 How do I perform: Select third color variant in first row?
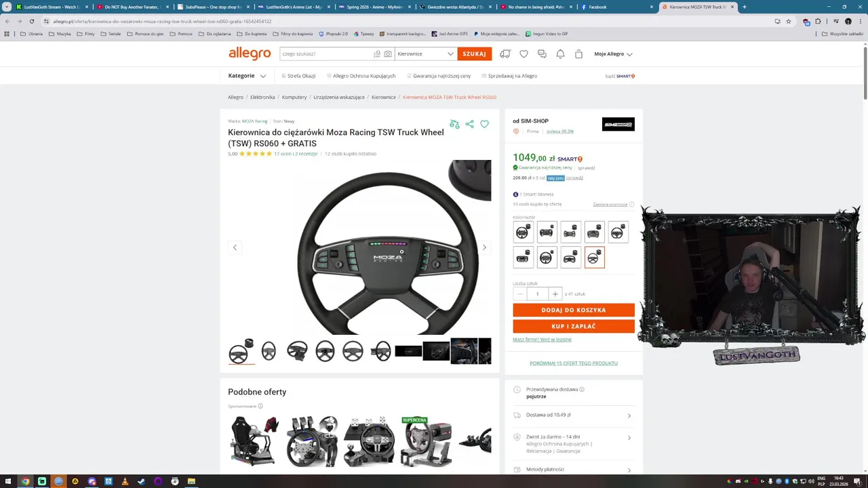pos(570,232)
